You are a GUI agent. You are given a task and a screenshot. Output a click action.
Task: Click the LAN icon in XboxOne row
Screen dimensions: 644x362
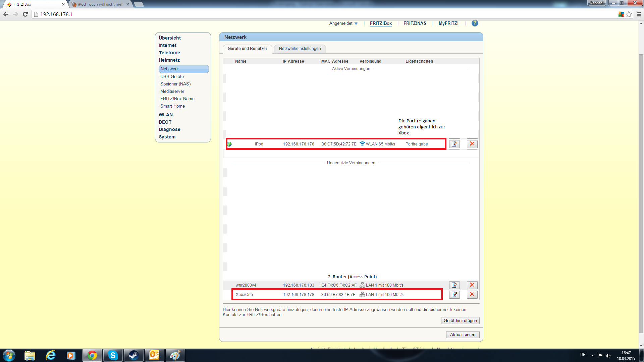(362, 294)
